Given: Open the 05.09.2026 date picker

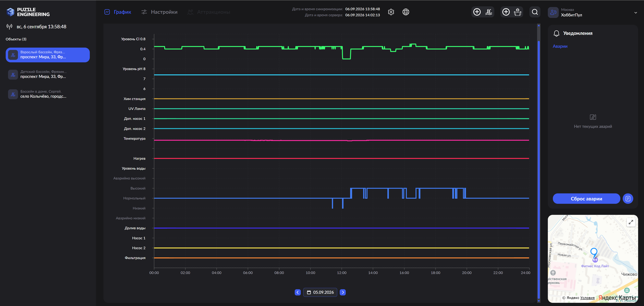Looking at the screenshot, I should [x=320, y=292].
